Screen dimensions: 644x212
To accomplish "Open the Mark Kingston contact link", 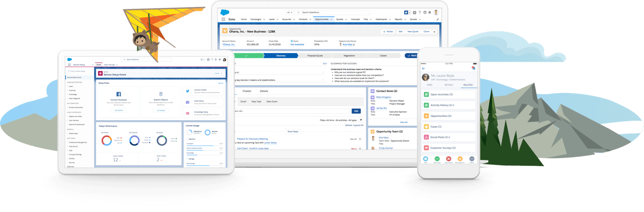I will point(384,97).
